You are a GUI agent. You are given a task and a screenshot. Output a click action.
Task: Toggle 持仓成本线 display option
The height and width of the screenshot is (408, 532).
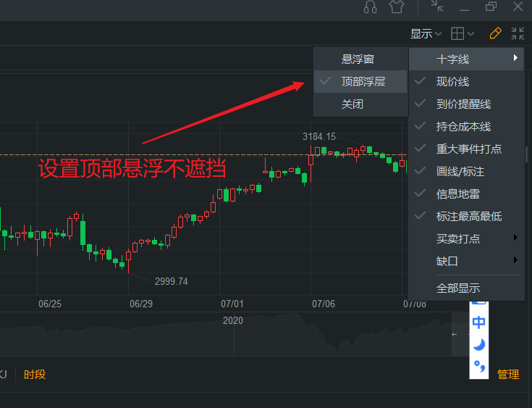click(466, 126)
